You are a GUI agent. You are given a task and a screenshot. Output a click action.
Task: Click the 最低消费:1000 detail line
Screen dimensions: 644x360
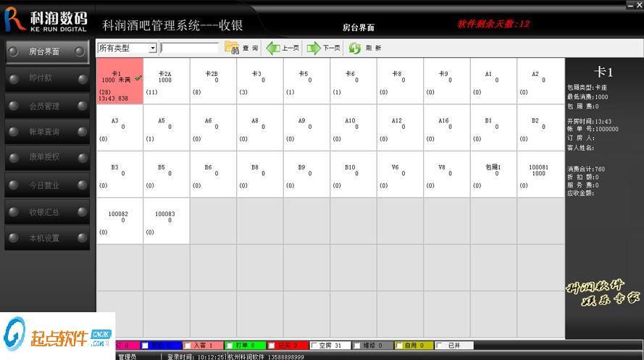(x=587, y=97)
